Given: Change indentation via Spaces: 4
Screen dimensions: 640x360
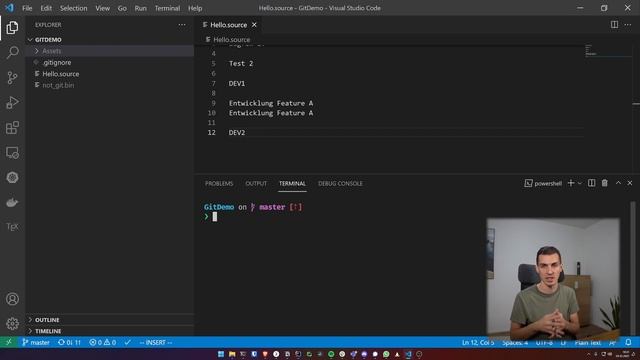Looking at the screenshot, I should point(515,342).
